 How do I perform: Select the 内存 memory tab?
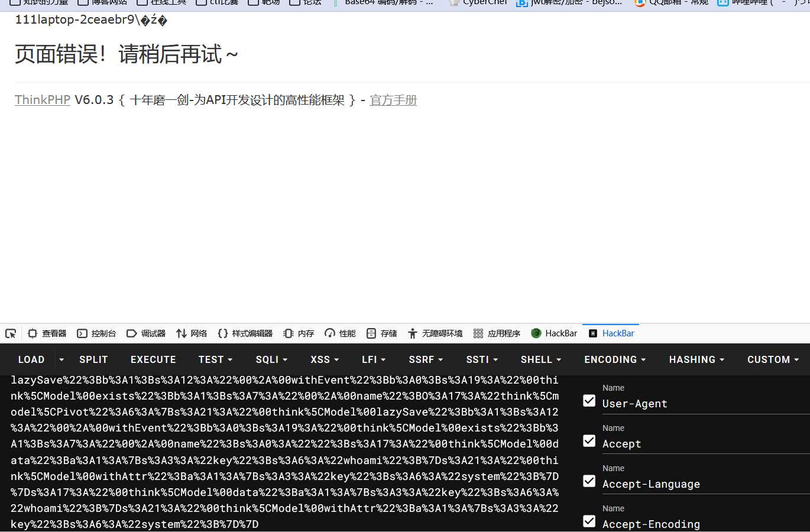point(299,333)
